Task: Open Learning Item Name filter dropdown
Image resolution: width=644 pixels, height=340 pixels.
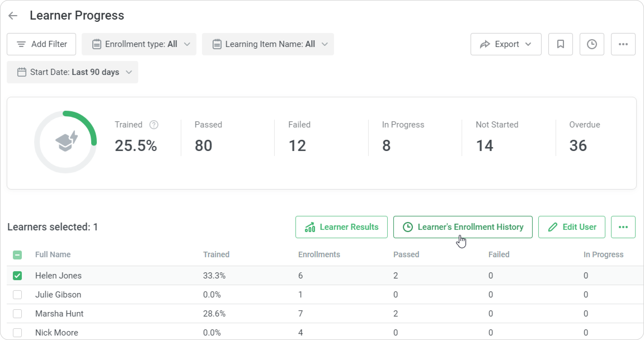Action: point(268,44)
